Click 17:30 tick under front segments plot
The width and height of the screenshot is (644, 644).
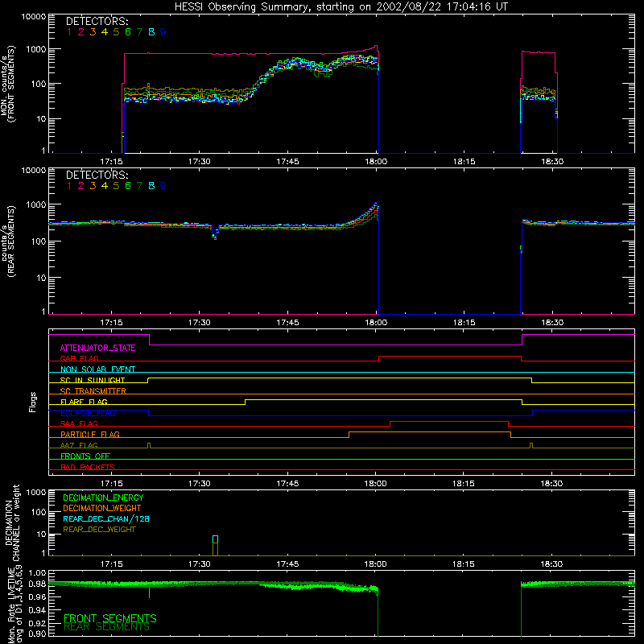point(200,162)
